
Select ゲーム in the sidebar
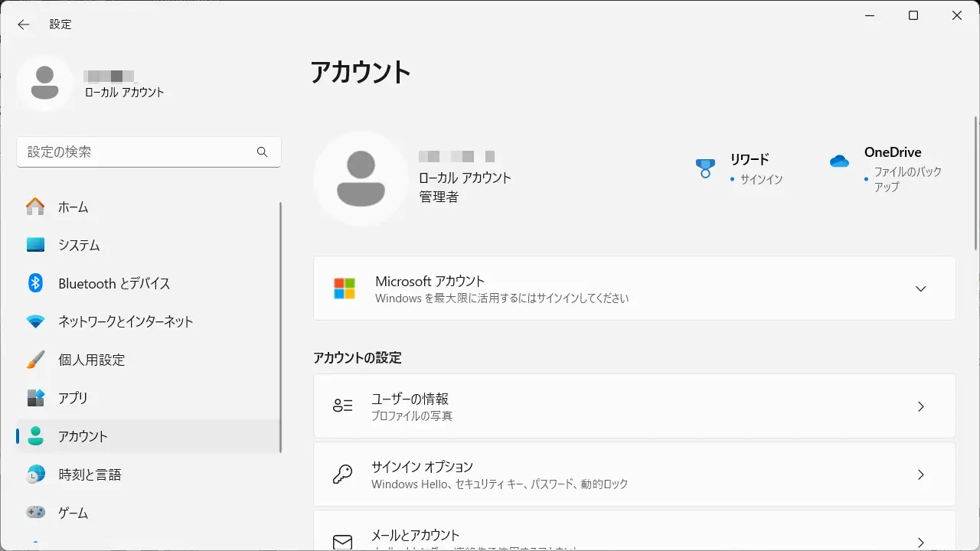pos(149,513)
